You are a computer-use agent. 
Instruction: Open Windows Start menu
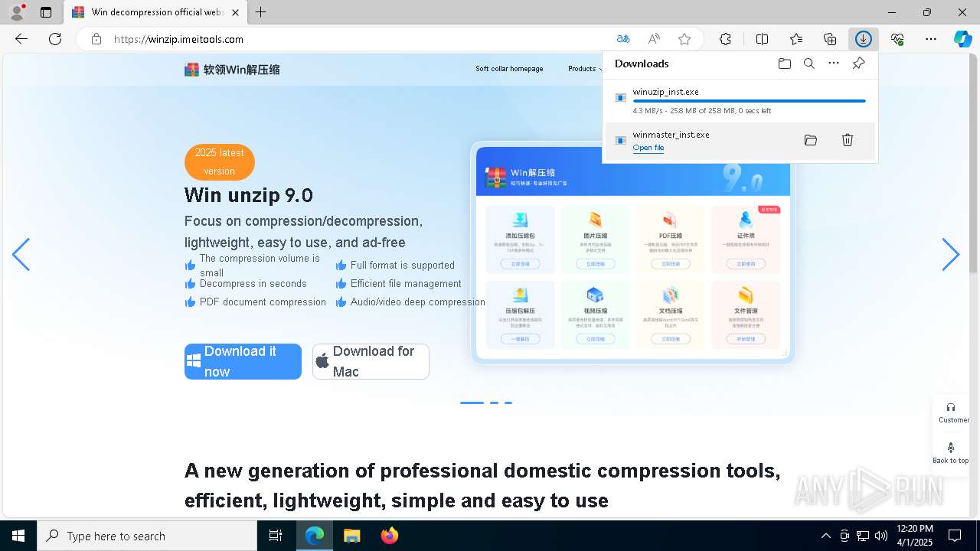point(18,536)
